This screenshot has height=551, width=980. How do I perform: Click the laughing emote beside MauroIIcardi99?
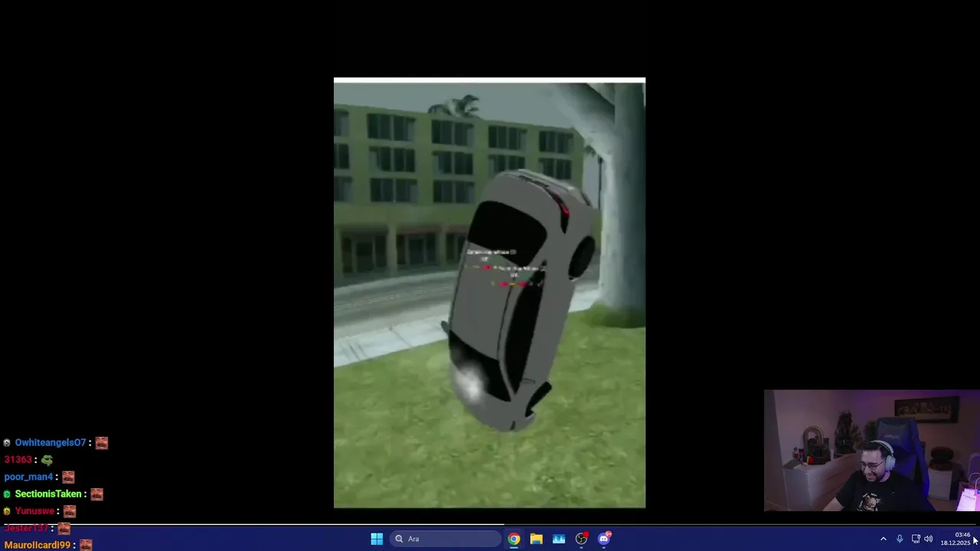(86, 545)
